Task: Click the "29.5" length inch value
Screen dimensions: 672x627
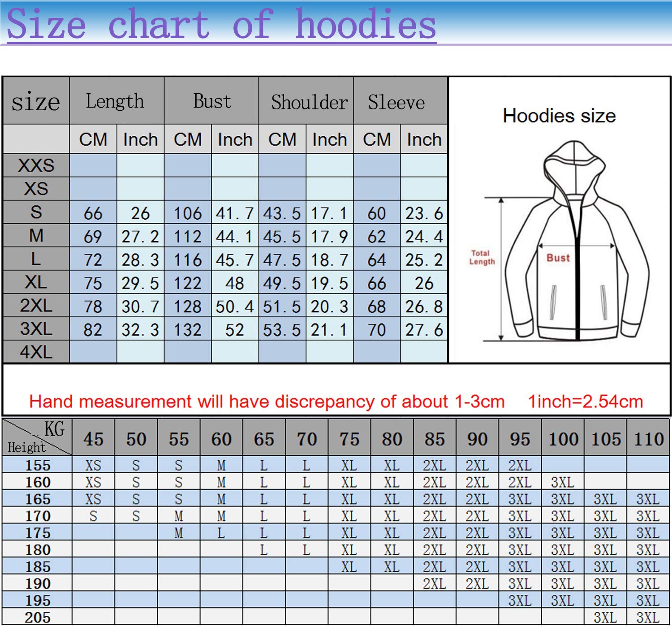Action: click(x=140, y=283)
